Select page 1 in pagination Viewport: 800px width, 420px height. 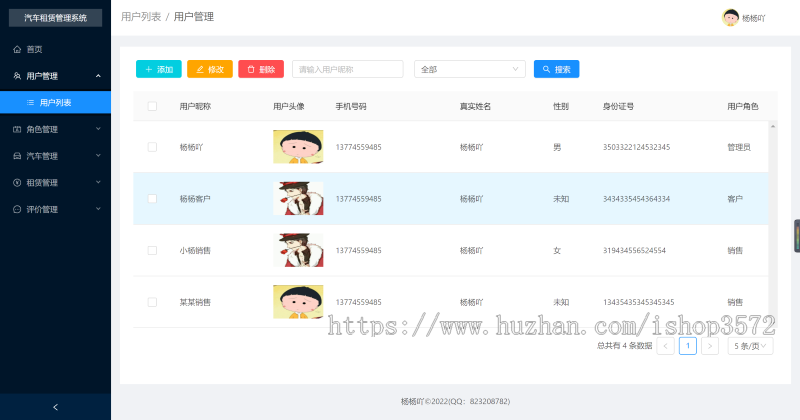click(x=688, y=346)
